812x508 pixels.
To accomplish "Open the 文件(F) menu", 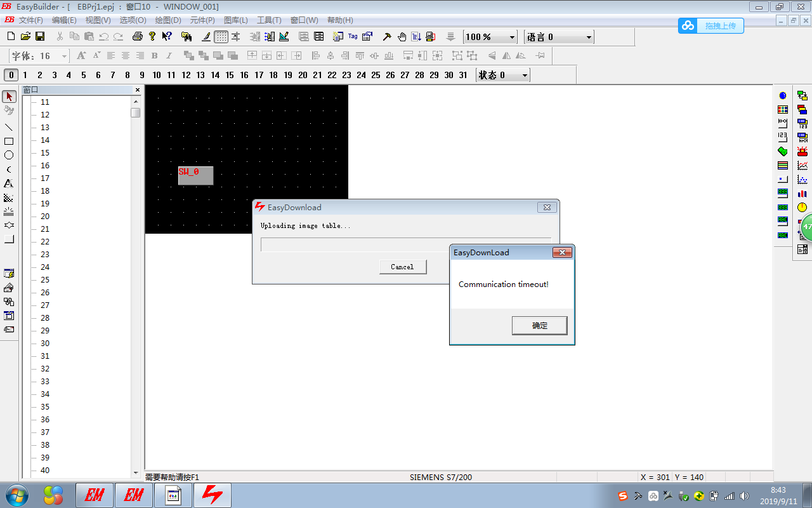I will pos(30,20).
